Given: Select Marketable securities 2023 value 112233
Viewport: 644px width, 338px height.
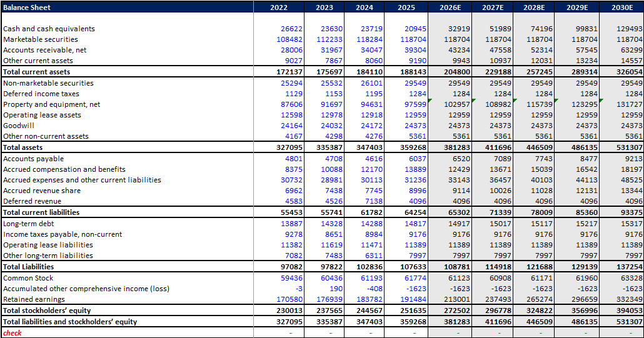Looking at the screenshot, I should pos(330,39).
